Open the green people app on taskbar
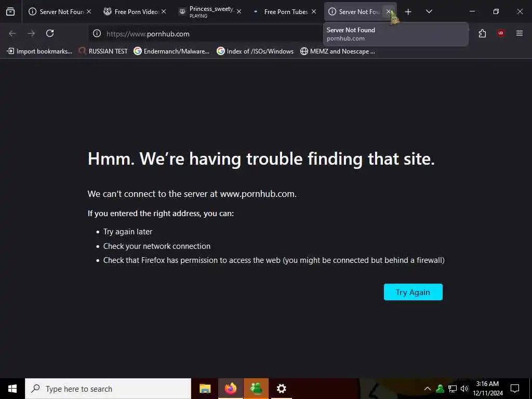The height and width of the screenshot is (399, 532). click(256, 389)
